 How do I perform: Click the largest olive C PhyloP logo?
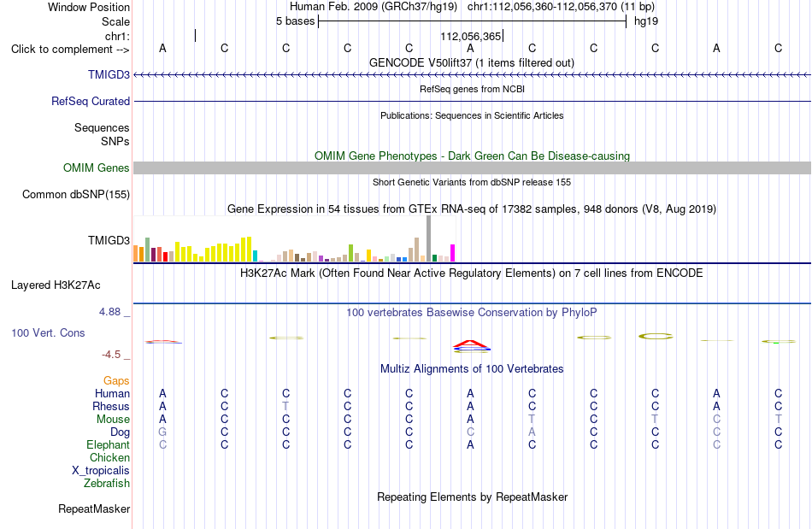tap(655, 337)
